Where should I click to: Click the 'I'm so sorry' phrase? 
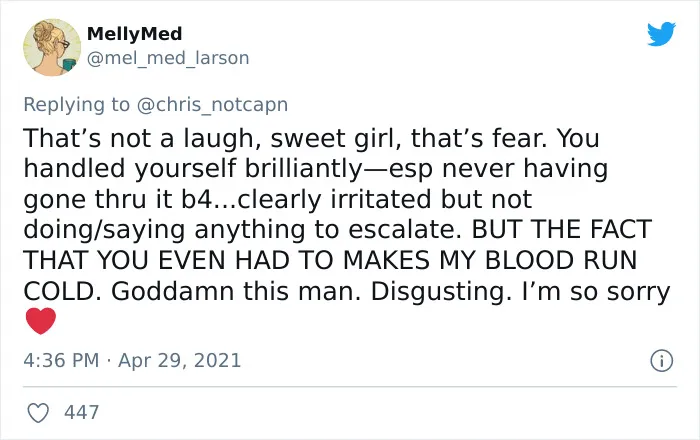[x=596, y=292]
